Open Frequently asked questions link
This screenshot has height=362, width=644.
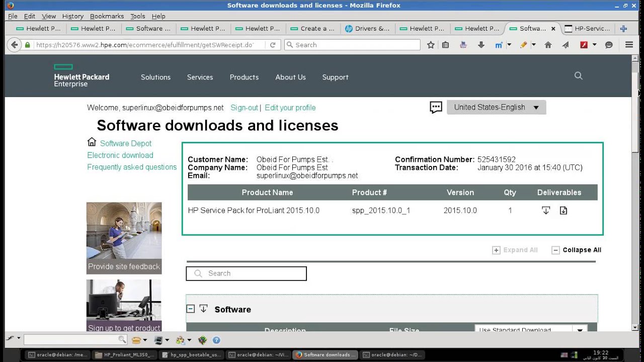(x=132, y=167)
